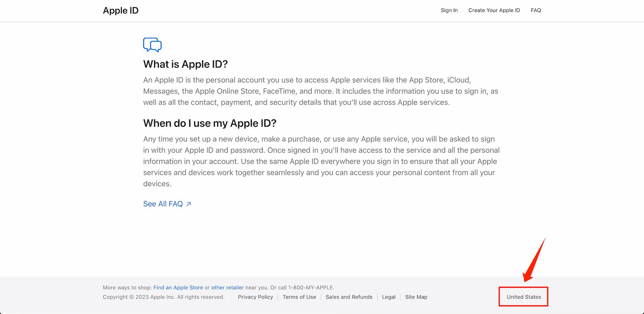Open Terms of Use in the footer
This screenshot has height=314, width=644.
click(299, 297)
